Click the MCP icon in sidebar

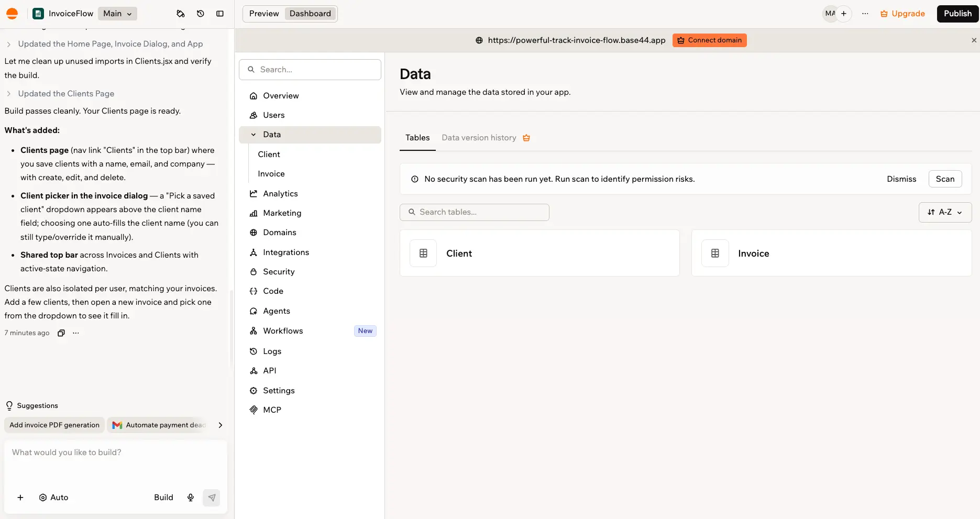(x=254, y=410)
